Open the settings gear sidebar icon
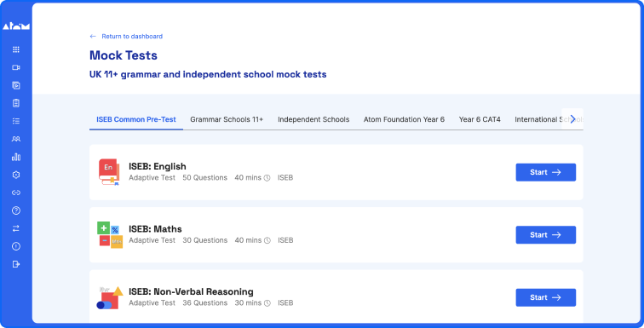The width and height of the screenshot is (644, 328). pos(16,175)
